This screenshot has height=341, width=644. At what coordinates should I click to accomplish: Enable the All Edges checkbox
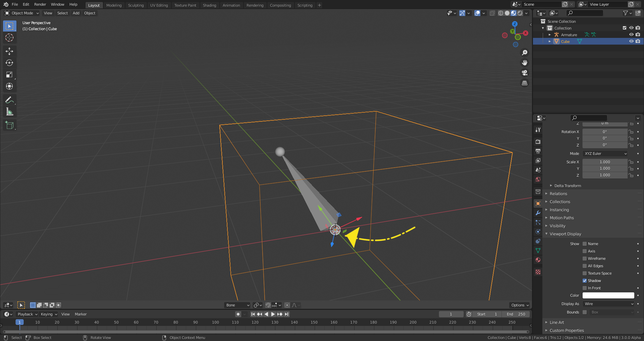click(585, 266)
